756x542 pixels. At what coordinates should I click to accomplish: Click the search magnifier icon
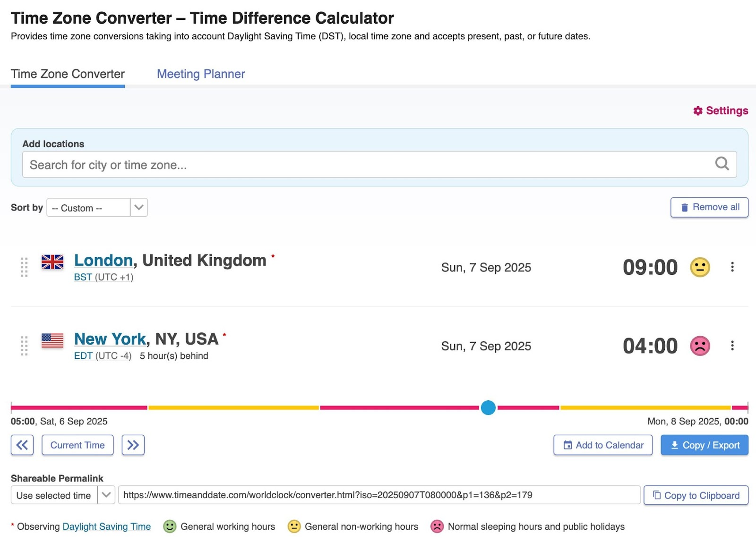[722, 164]
